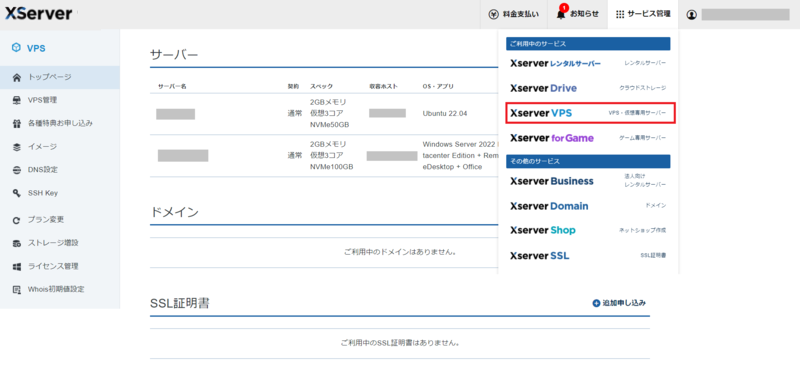This screenshot has height=380, width=800.
Task: Click the plus icon beside 追加申し込み
Action: point(596,303)
